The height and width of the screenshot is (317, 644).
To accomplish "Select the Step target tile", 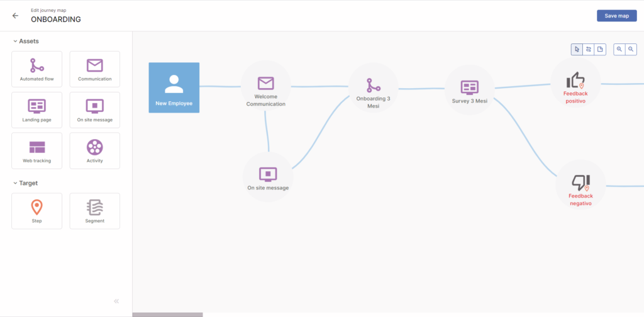I will pyautogui.click(x=37, y=211).
